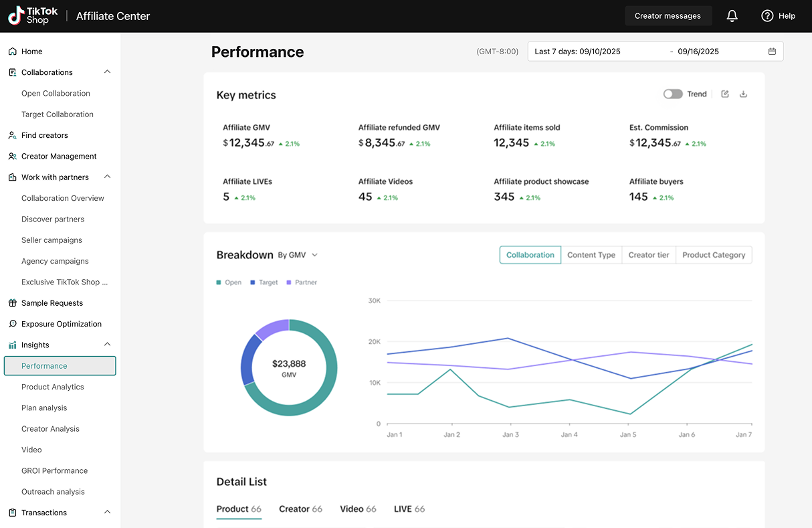Select the Creator tab in Detail List
Viewport: 812px width, 528px height.
coord(300,509)
